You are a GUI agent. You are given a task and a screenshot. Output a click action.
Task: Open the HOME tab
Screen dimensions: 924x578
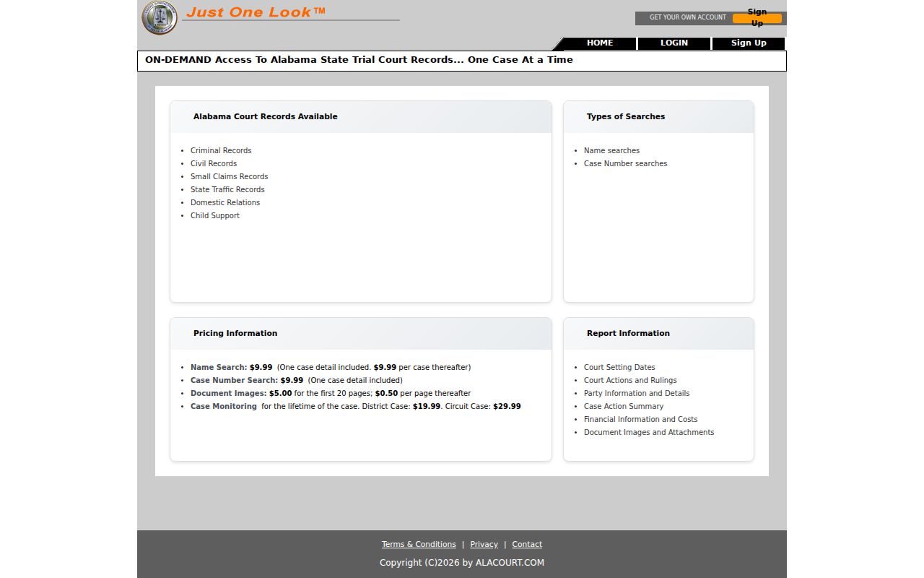click(600, 43)
